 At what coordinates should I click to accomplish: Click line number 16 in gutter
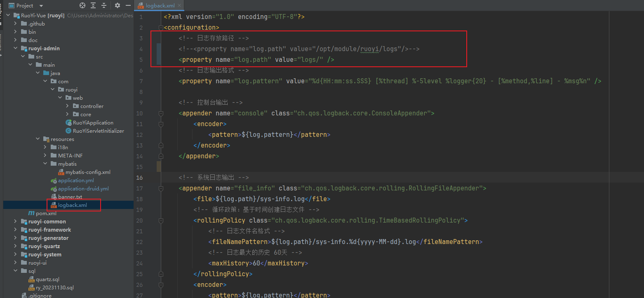pos(140,178)
